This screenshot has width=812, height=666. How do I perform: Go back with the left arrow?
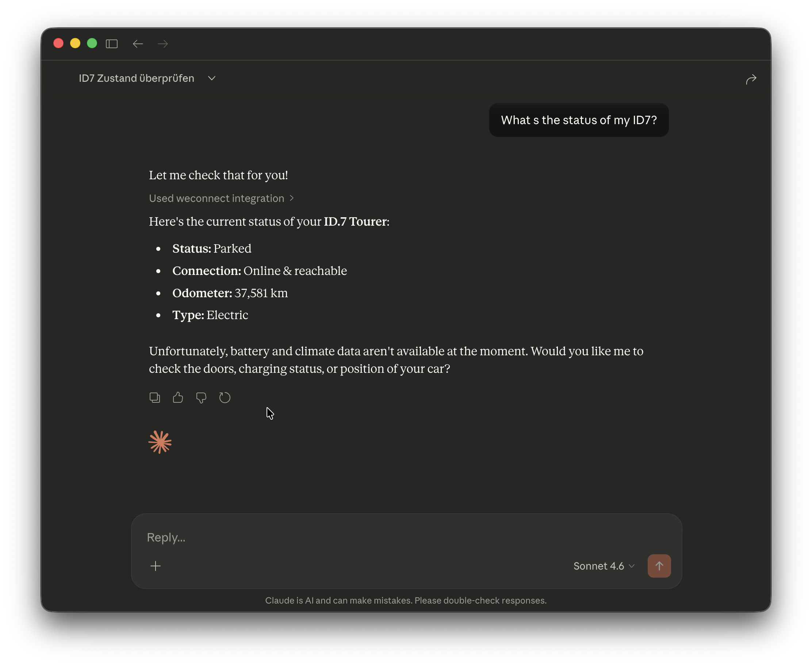coord(138,44)
